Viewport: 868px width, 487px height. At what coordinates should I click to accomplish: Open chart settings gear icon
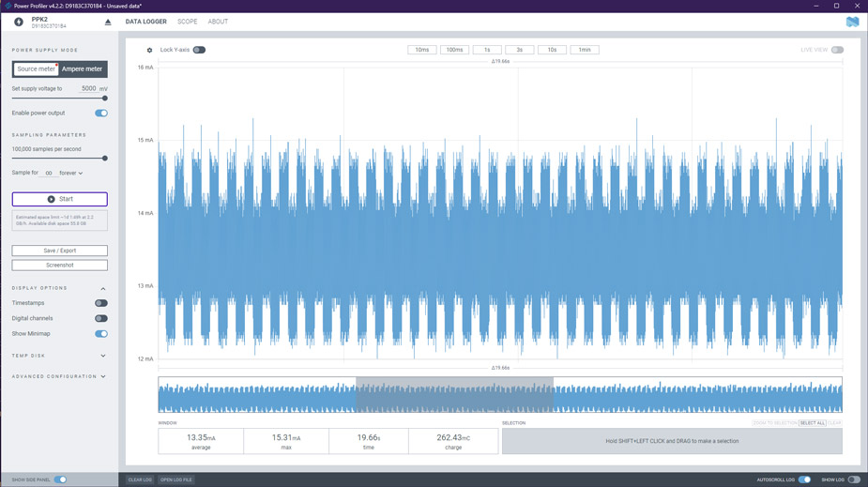tap(149, 51)
